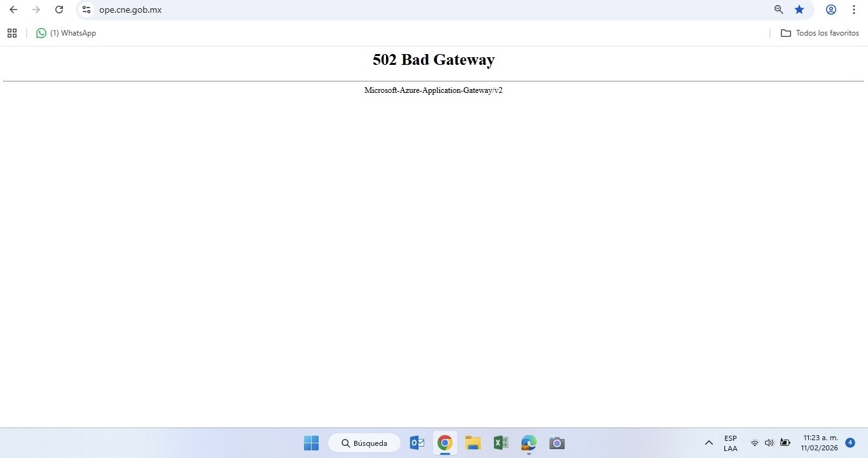Open the zoom magnifier in address bar

(778, 10)
